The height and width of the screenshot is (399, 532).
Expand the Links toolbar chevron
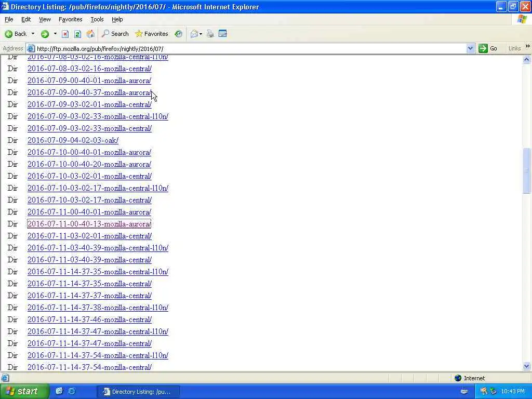(x=528, y=46)
